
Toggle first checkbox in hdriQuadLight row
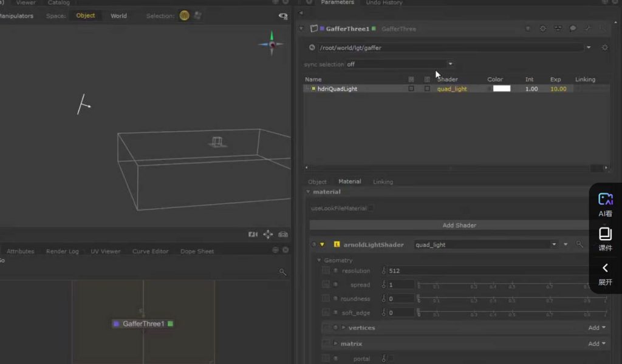click(411, 89)
